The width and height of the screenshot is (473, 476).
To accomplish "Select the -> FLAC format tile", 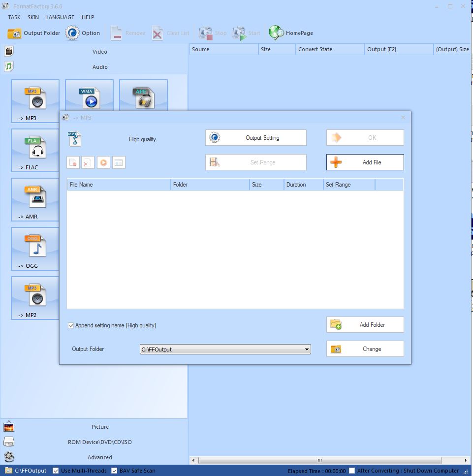I will pos(35,150).
